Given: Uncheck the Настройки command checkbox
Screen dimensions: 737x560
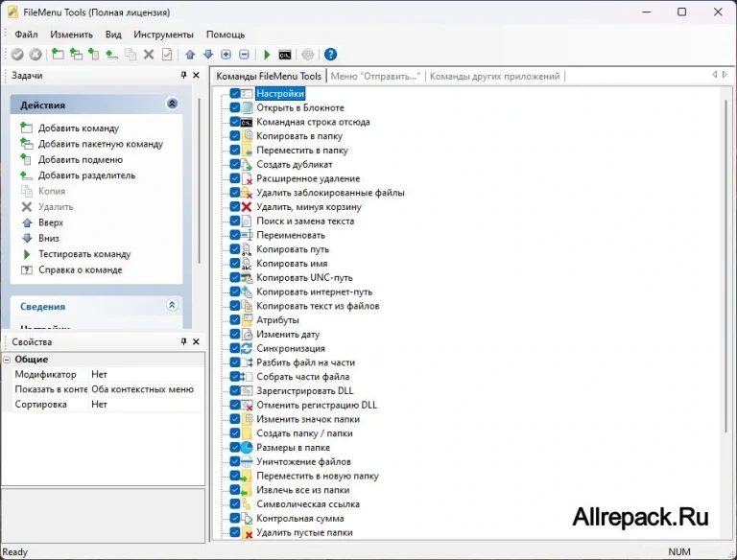Looking at the screenshot, I should (x=235, y=93).
